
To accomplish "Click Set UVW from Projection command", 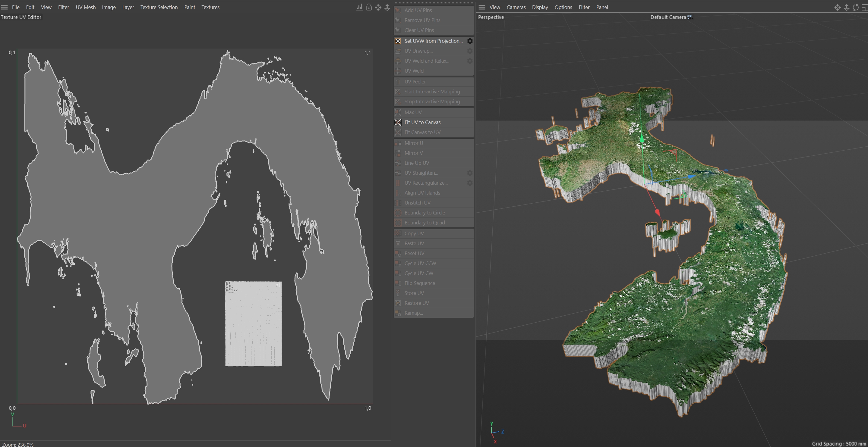I will click(433, 41).
